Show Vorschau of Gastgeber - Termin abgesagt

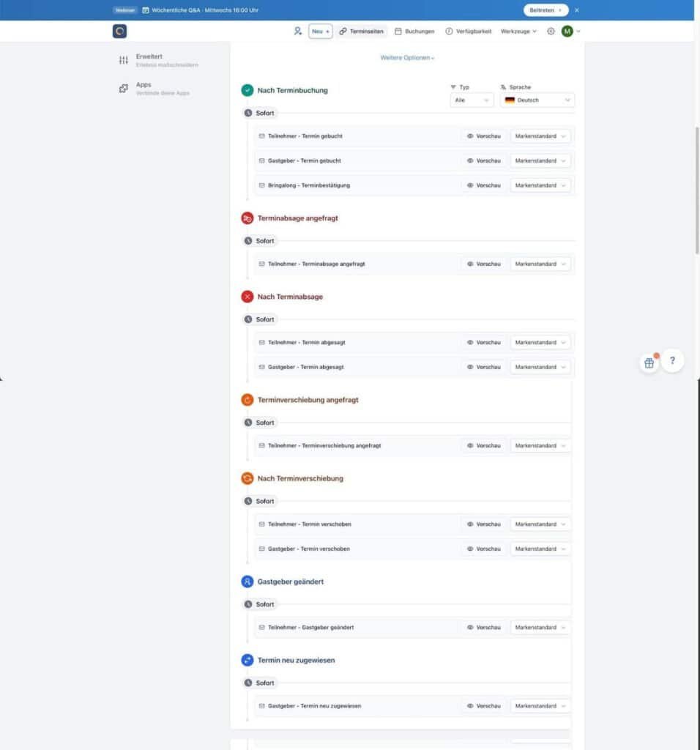pos(483,366)
